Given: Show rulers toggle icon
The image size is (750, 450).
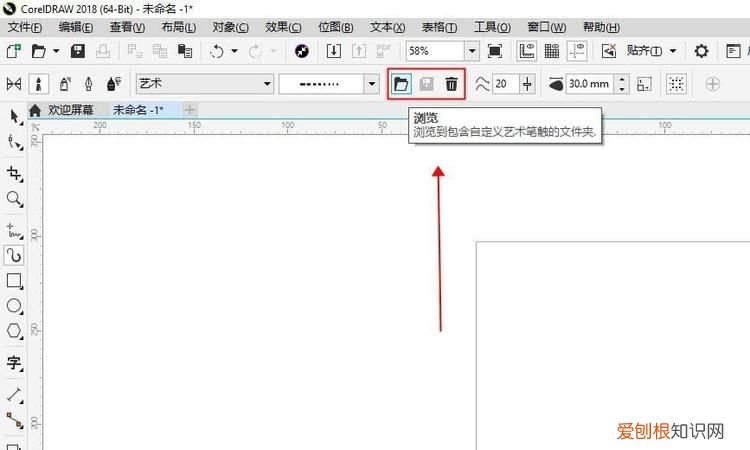Looking at the screenshot, I should coord(527,51).
